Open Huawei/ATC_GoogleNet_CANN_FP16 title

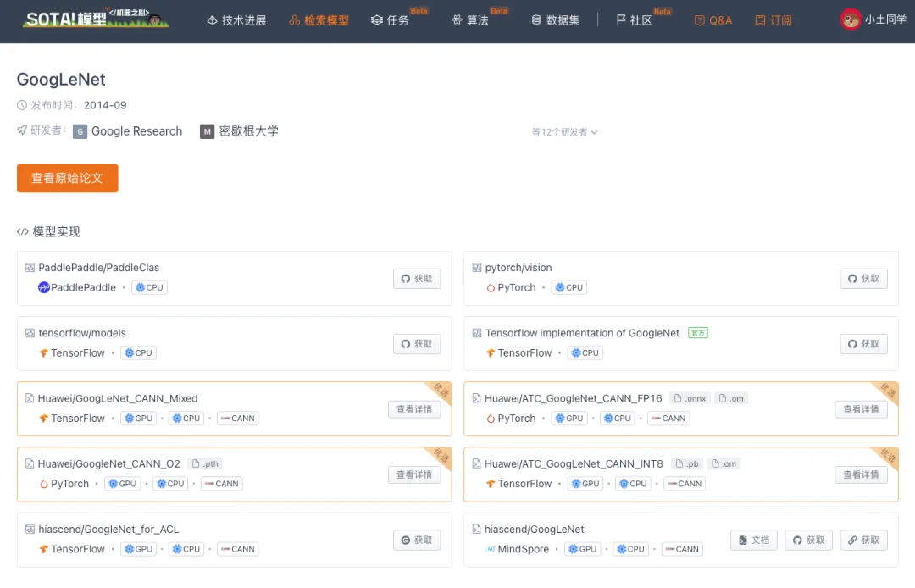pos(573,398)
